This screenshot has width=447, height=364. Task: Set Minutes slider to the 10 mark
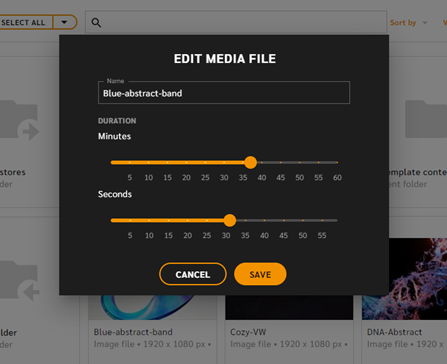pyautogui.click(x=148, y=163)
